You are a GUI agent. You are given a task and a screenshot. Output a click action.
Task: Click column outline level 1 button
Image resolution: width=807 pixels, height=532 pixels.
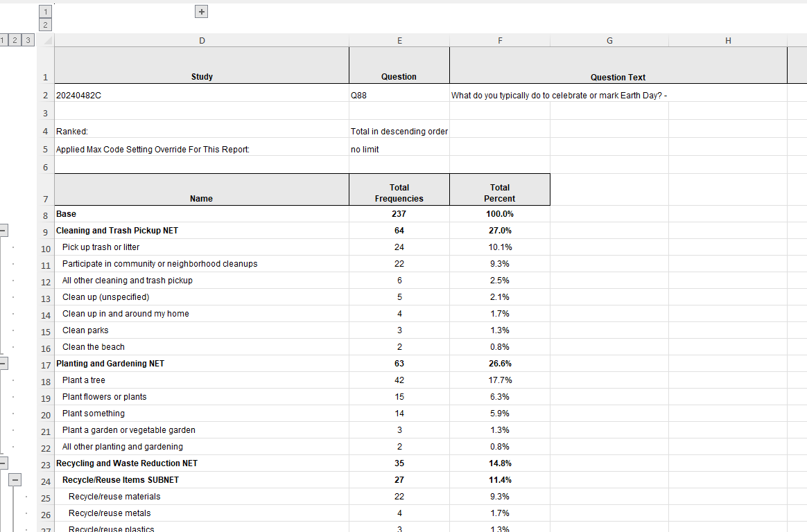pyautogui.click(x=46, y=12)
